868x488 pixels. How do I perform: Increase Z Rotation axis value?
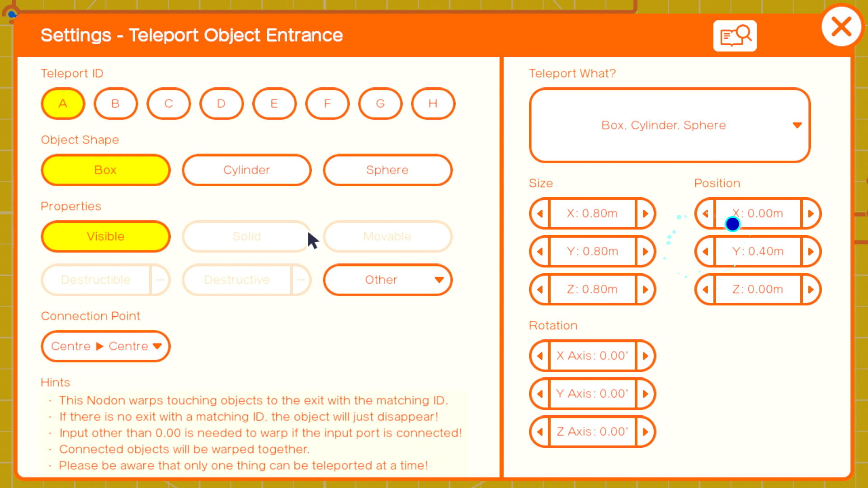click(645, 432)
